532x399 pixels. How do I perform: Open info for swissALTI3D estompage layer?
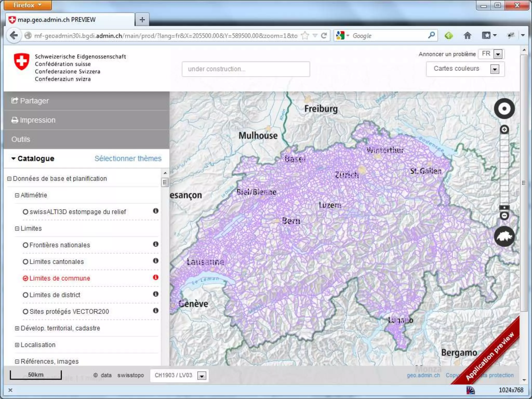point(156,211)
